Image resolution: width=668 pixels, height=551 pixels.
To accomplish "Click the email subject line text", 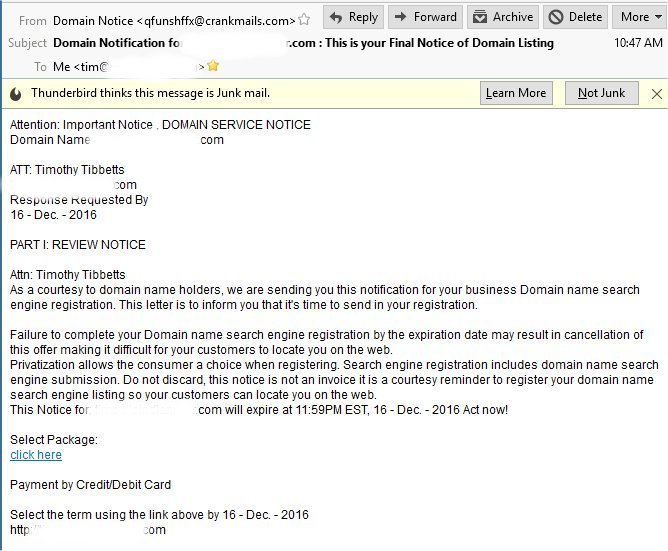I will pos(303,43).
